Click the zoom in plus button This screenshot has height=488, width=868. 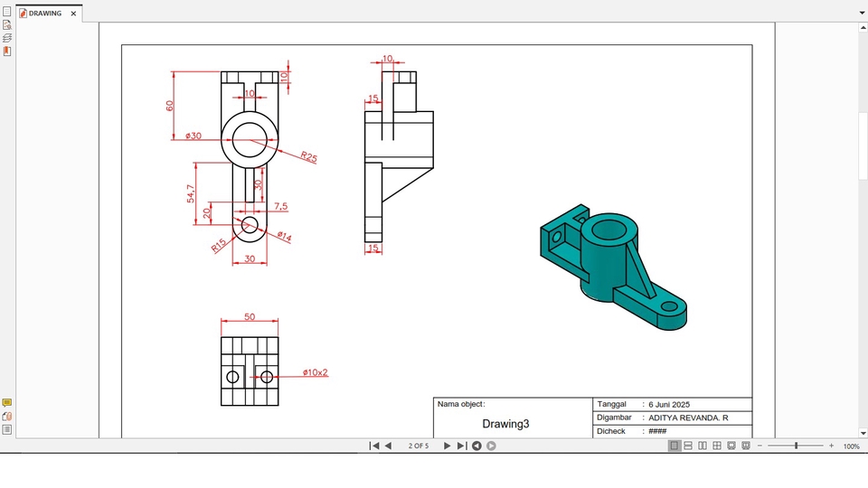click(832, 446)
